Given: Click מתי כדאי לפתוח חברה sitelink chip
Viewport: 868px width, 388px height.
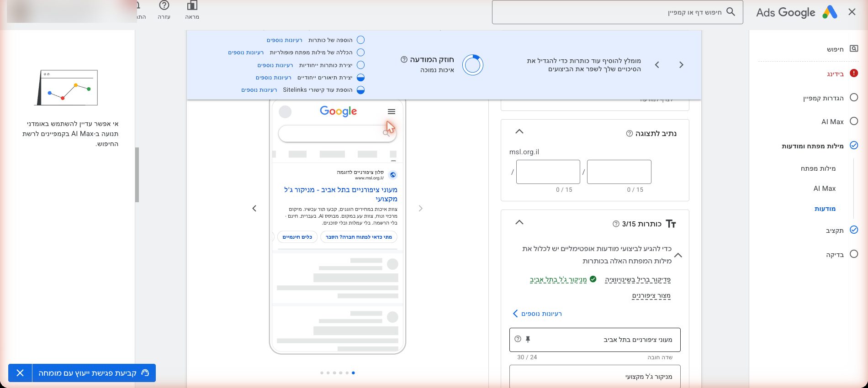Looking at the screenshot, I should (359, 237).
